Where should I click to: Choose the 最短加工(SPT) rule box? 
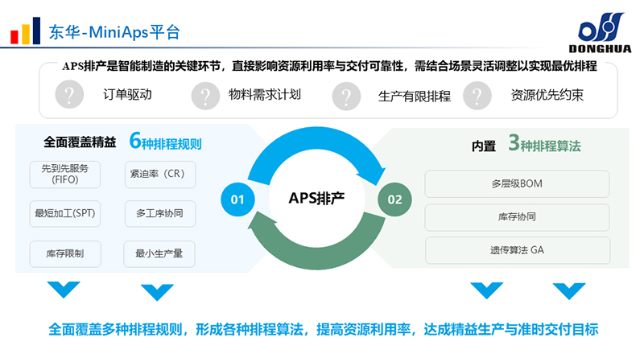(x=64, y=214)
